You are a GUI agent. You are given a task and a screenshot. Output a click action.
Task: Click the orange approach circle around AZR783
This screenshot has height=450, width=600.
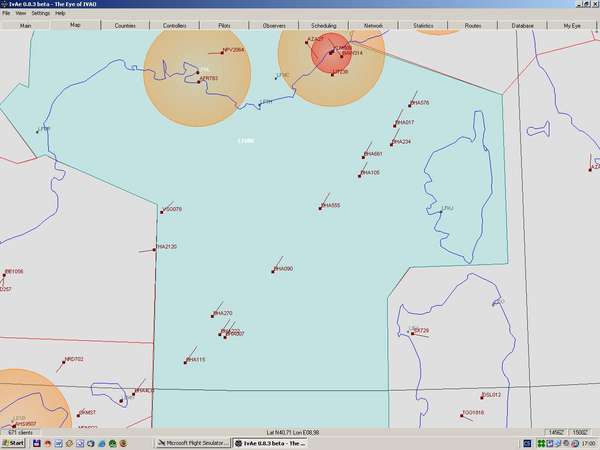197,77
